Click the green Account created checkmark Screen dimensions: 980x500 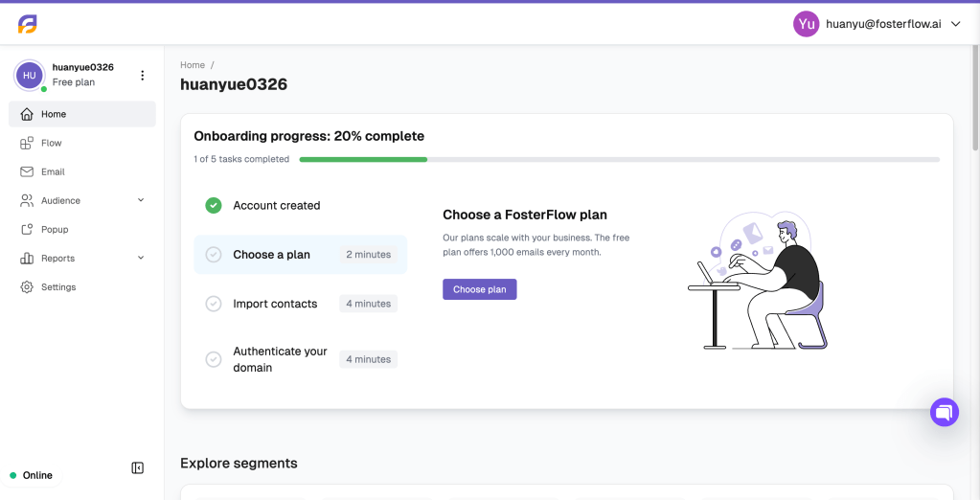[214, 206]
